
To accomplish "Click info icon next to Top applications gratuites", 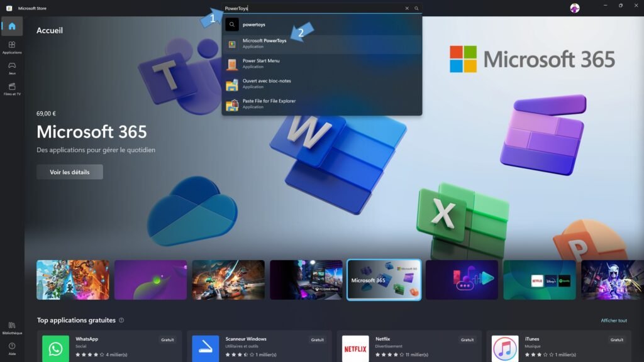I will (x=121, y=320).
